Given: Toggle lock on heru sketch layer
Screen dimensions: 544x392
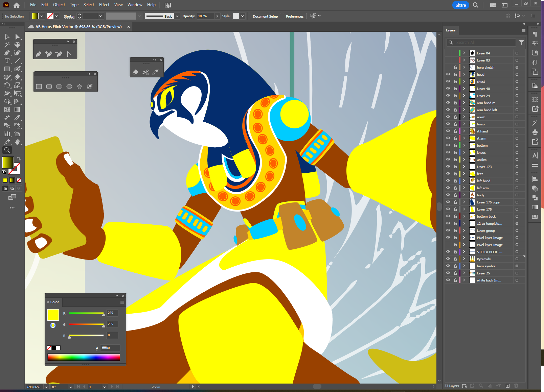Looking at the screenshot, I should (x=455, y=67).
